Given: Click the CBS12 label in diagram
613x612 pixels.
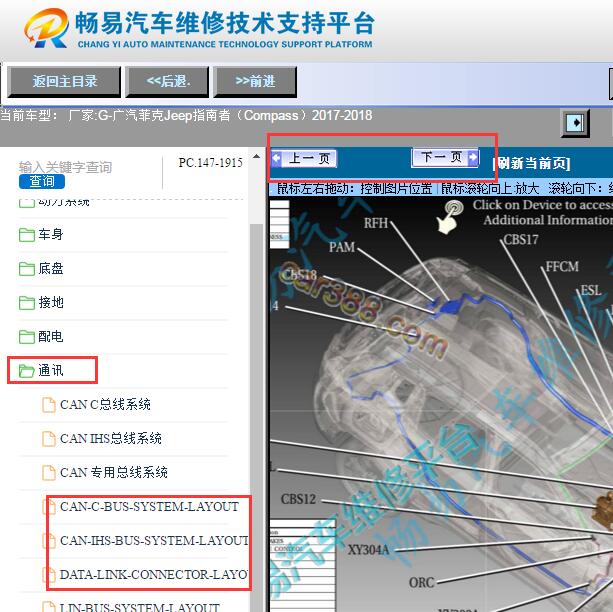Looking at the screenshot, I should (x=298, y=499).
